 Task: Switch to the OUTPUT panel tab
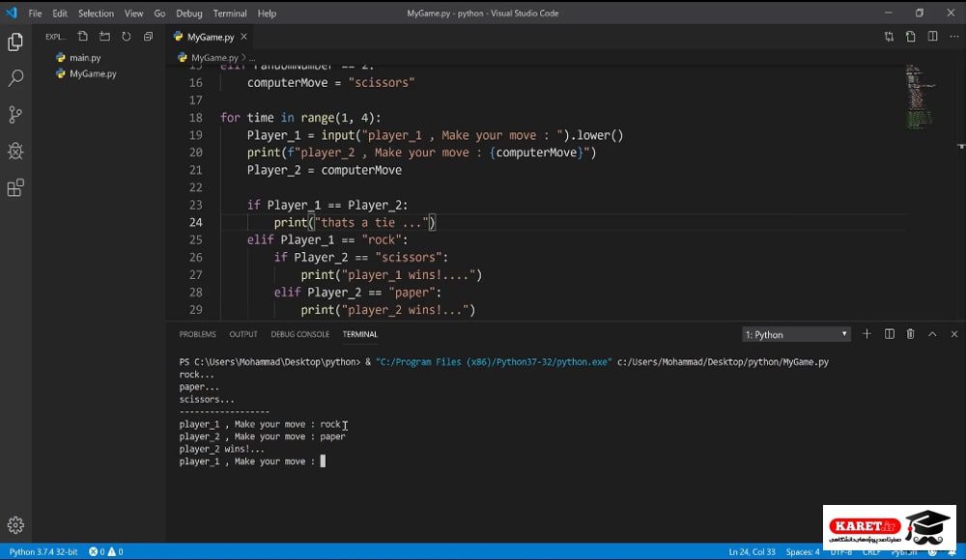click(243, 334)
